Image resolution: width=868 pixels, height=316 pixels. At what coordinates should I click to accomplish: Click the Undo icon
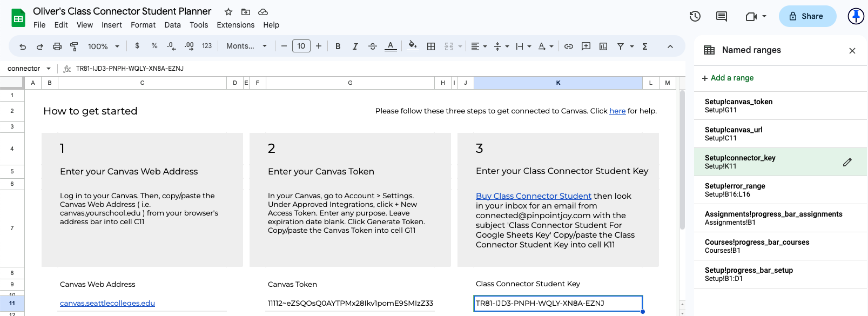(23, 46)
